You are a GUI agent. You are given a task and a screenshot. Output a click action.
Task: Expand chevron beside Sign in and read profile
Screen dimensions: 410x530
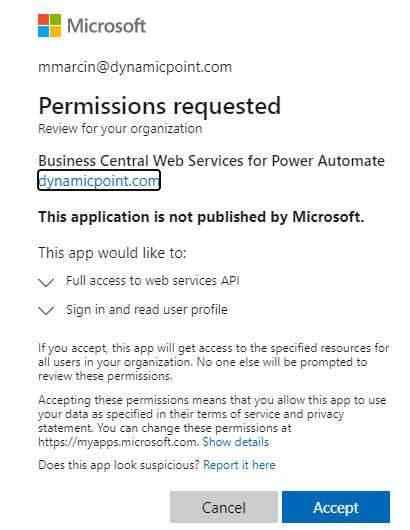[x=46, y=310]
